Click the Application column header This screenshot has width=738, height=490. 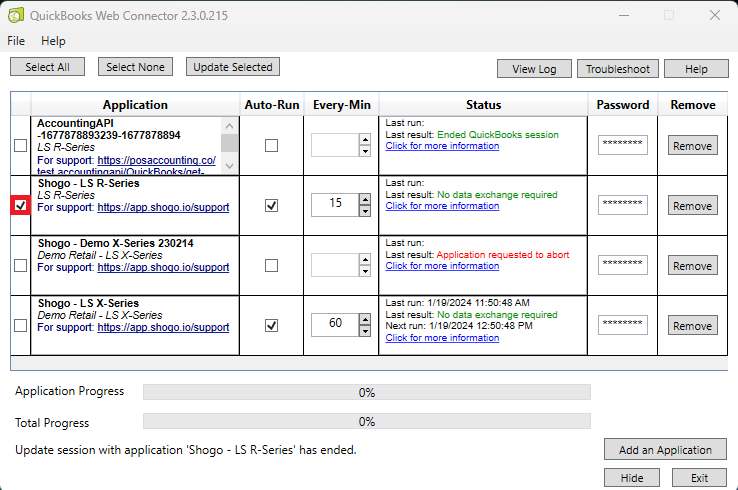pos(135,104)
